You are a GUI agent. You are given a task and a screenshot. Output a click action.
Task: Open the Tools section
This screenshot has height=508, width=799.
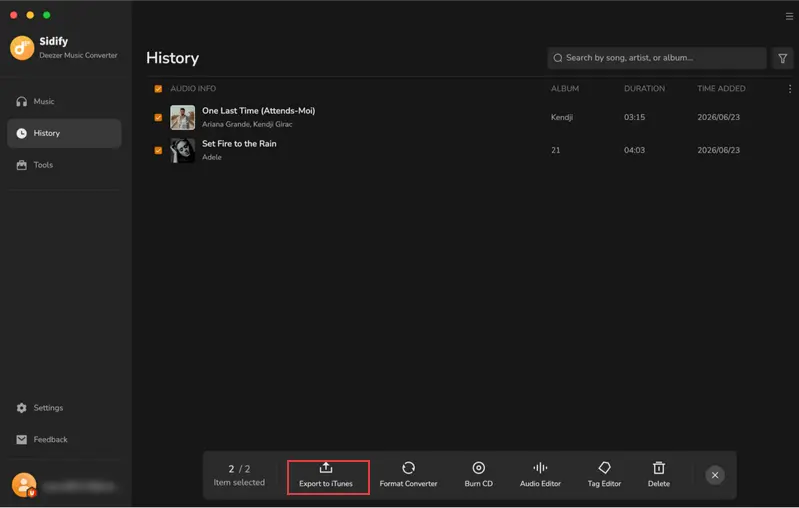[x=64, y=165]
